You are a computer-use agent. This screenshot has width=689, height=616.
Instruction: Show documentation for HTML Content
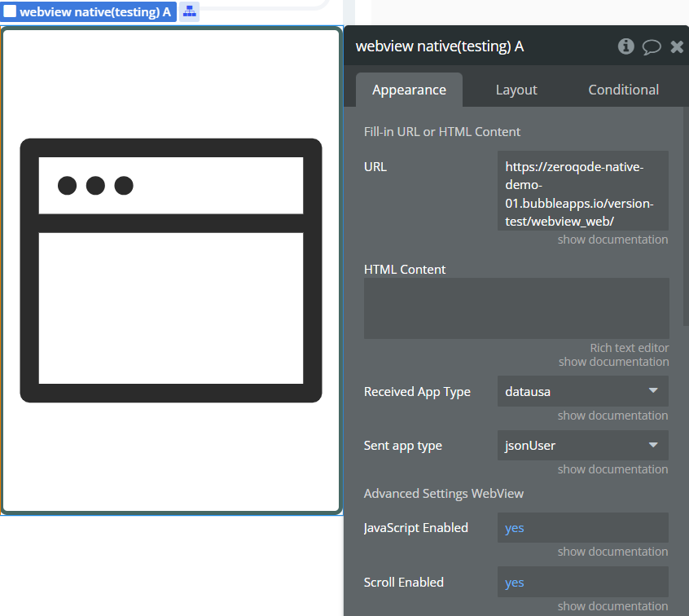tap(613, 362)
